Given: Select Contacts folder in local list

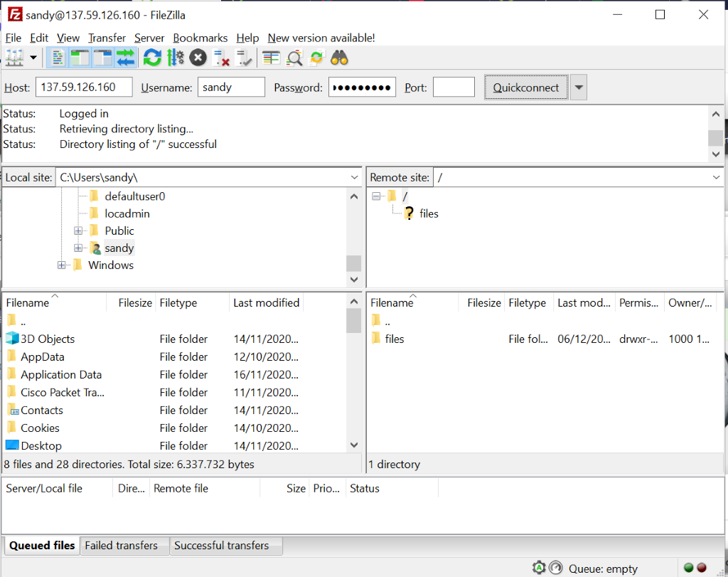Looking at the screenshot, I should click(42, 411).
